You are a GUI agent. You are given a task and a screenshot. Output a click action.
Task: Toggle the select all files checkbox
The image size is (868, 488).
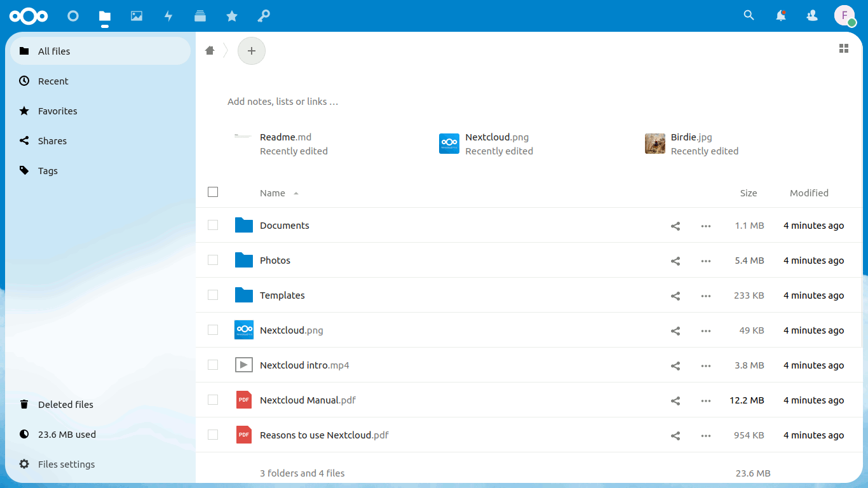point(213,192)
